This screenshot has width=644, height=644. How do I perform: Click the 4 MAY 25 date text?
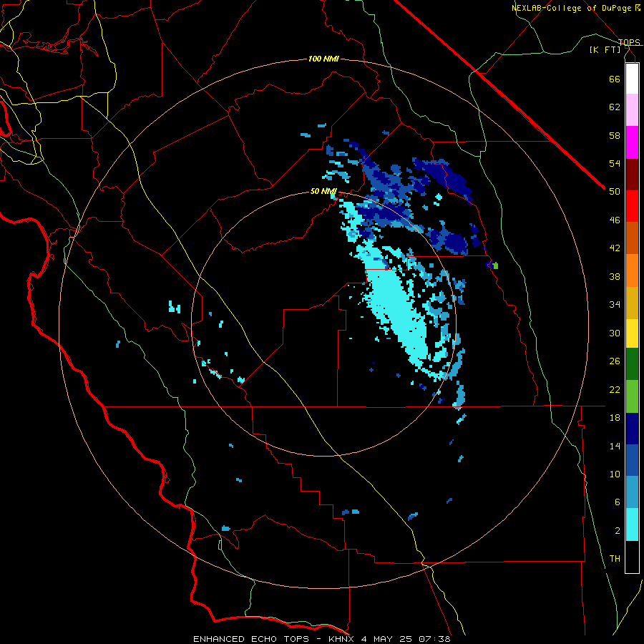coord(387,639)
